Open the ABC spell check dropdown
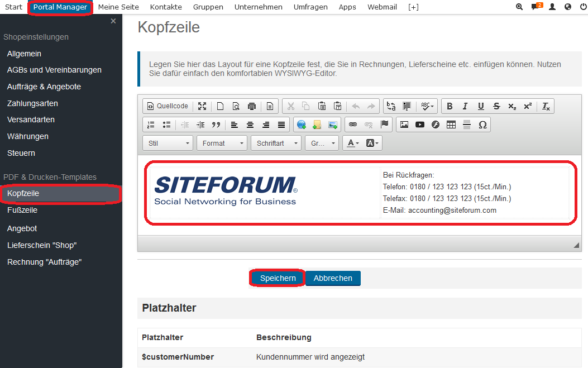This screenshot has width=588, height=368. [427, 106]
